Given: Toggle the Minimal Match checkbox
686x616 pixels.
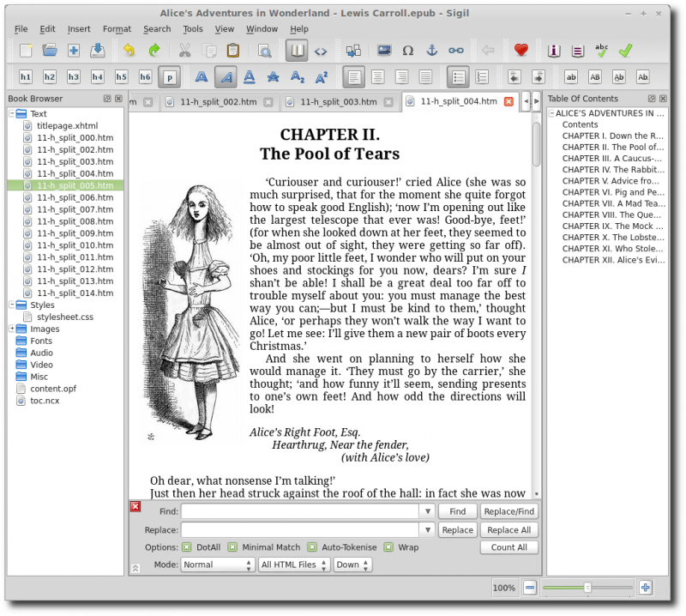Looking at the screenshot, I should [232, 547].
